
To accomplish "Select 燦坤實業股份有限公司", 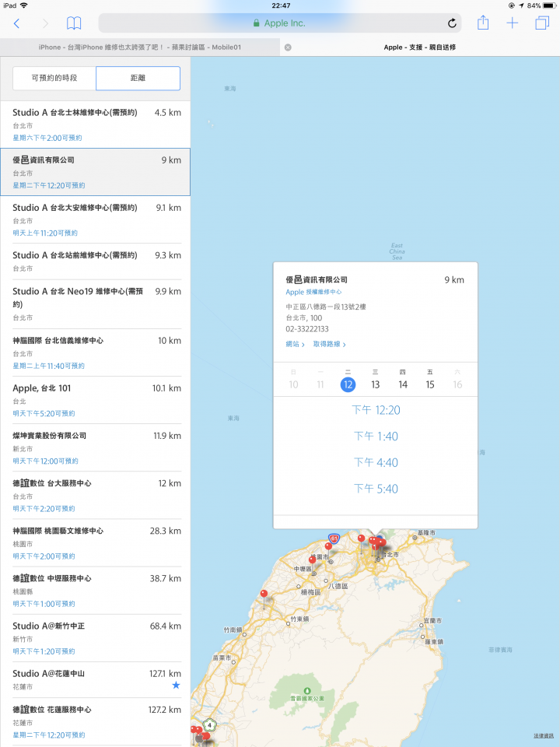I will (x=95, y=448).
